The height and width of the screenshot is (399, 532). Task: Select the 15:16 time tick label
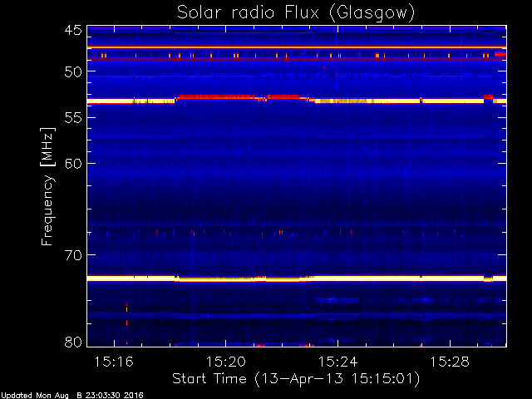(x=114, y=362)
